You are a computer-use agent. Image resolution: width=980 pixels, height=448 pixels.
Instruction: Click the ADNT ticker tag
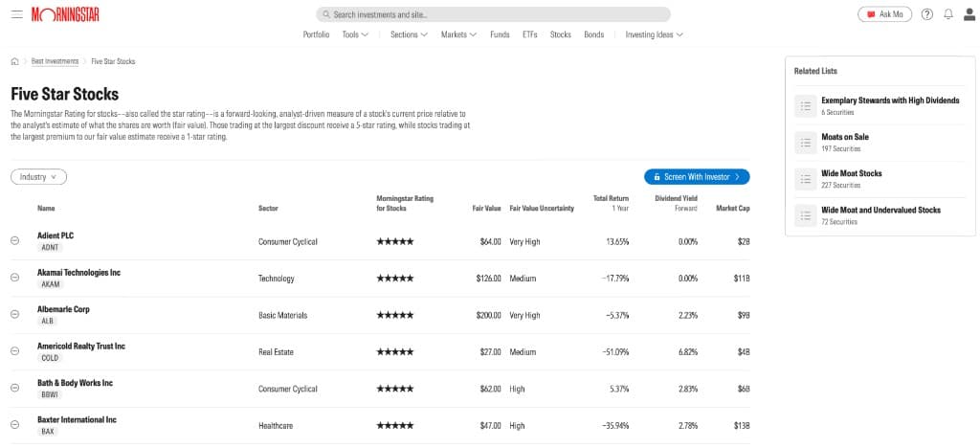pyautogui.click(x=50, y=247)
